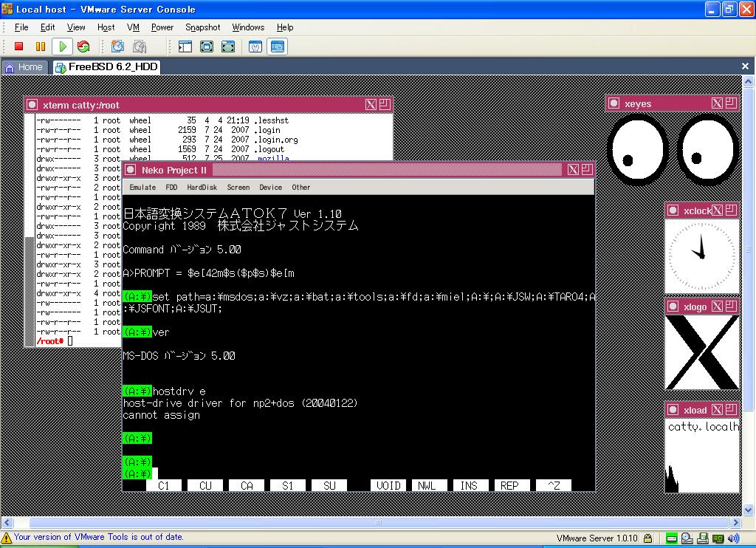Click the xeyes window menu icon

point(614,103)
